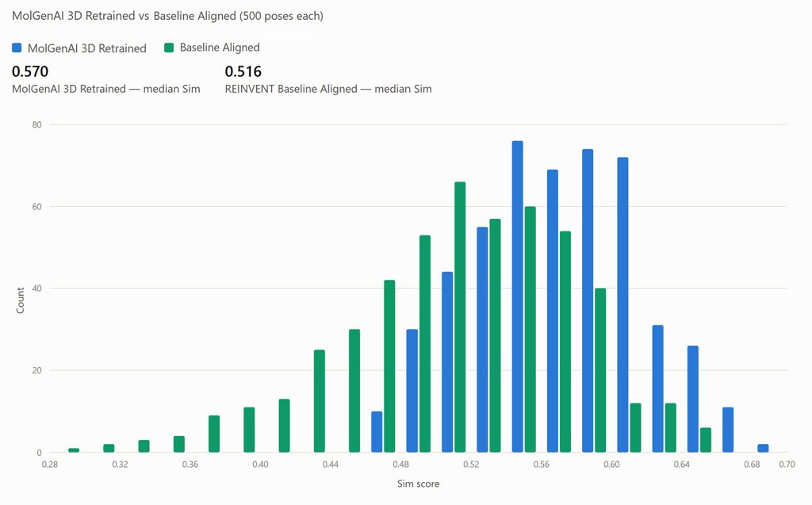Screen dimensions: 812x505
Task: Click the blue bar between 0.60 and 0.62
Action: tap(622, 304)
